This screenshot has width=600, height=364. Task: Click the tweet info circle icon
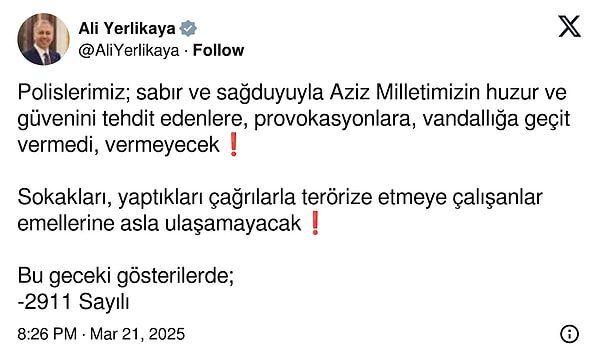pyautogui.click(x=569, y=334)
